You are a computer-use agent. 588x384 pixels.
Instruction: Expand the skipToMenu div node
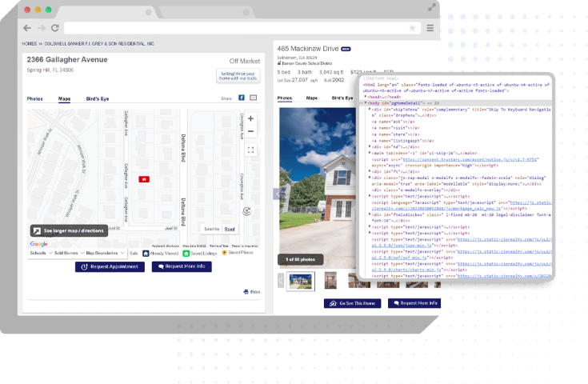(x=370, y=109)
